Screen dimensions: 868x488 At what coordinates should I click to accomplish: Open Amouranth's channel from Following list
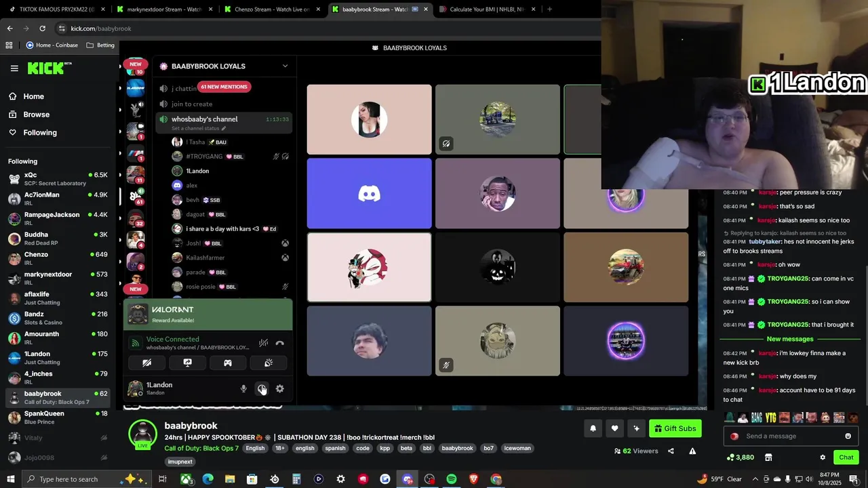(x=58, y=338)
